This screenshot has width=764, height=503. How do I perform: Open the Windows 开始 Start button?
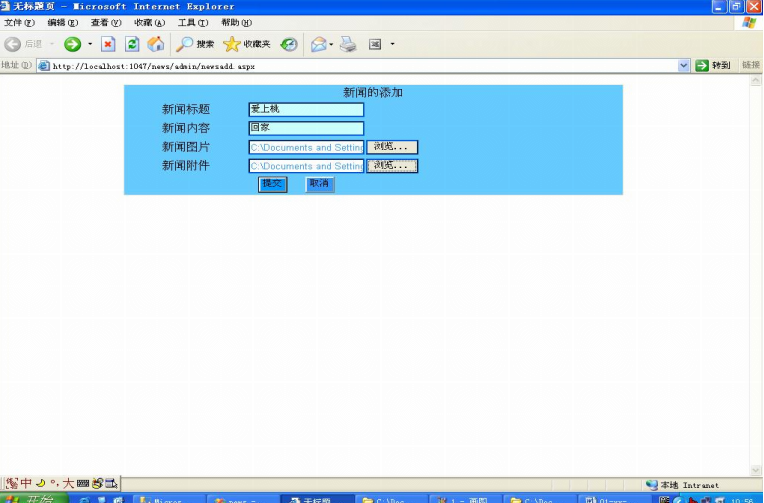click(34, 498)
